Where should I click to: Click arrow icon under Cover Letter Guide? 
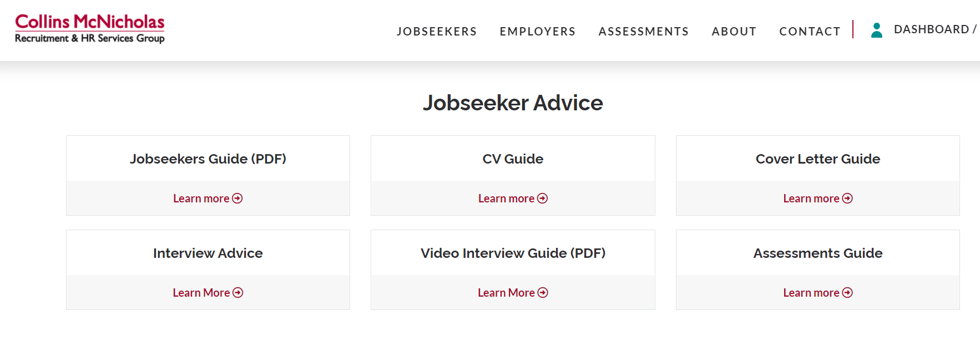[x=847, y=199]
